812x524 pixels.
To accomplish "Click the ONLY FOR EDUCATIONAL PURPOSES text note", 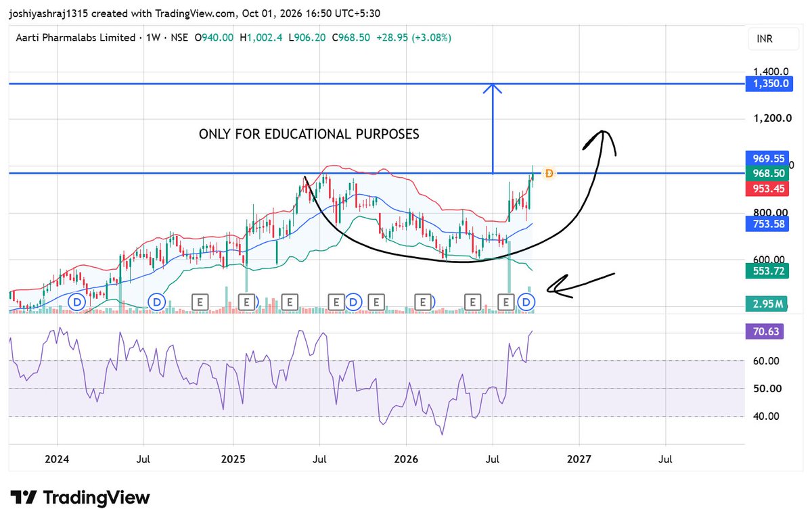I will [309, 134].
